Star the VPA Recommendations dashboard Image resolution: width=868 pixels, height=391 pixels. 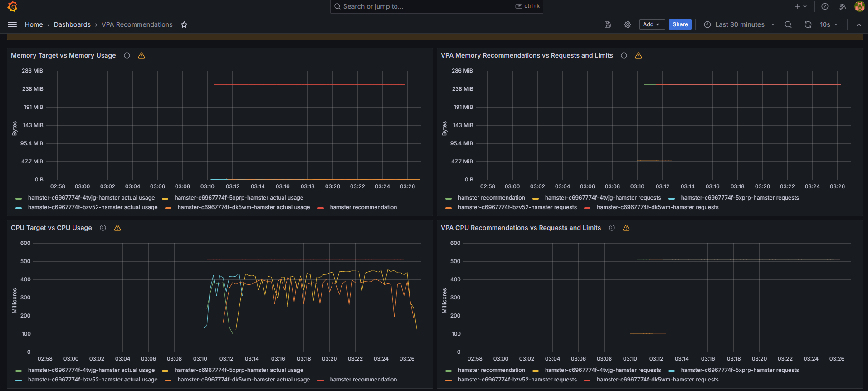coord(184,24)
